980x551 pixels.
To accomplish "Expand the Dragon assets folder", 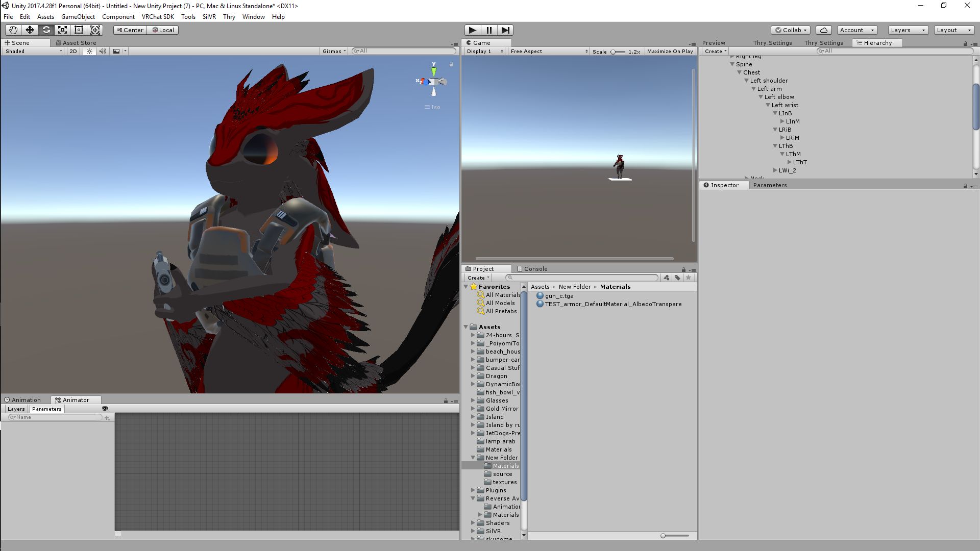I will [x=473, y=376].
